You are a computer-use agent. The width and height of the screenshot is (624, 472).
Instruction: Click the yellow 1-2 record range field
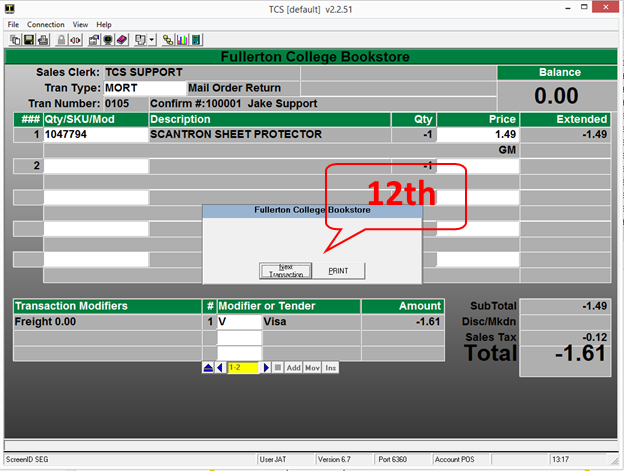pos(243,368)
